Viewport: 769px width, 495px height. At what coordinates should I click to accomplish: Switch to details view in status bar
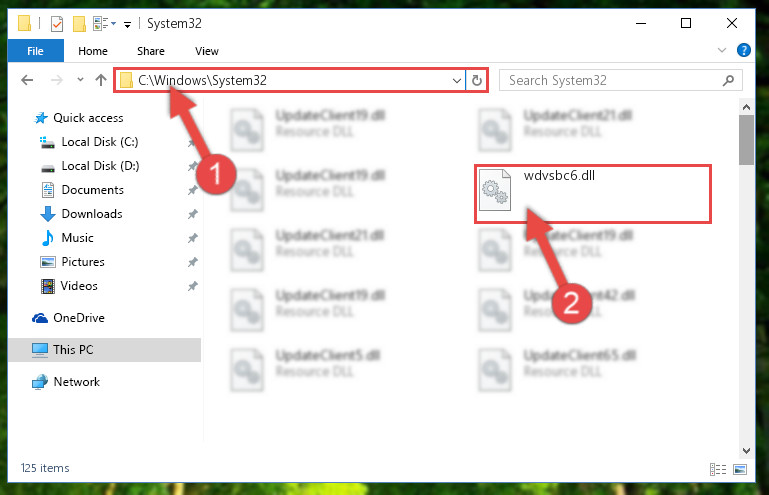pyautogui.click(x=718, y=469)
